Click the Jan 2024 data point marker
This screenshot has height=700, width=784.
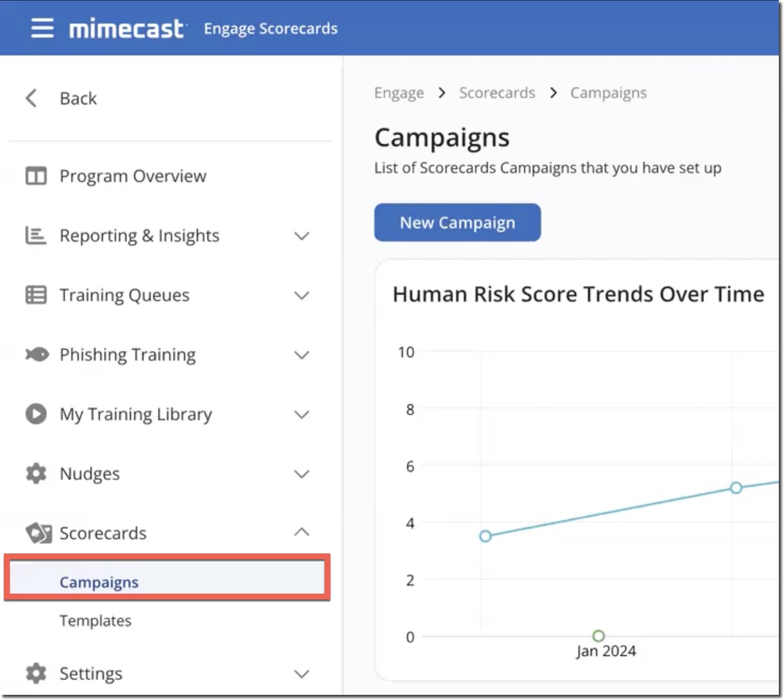pyautogui.click(x=598, y=636)
